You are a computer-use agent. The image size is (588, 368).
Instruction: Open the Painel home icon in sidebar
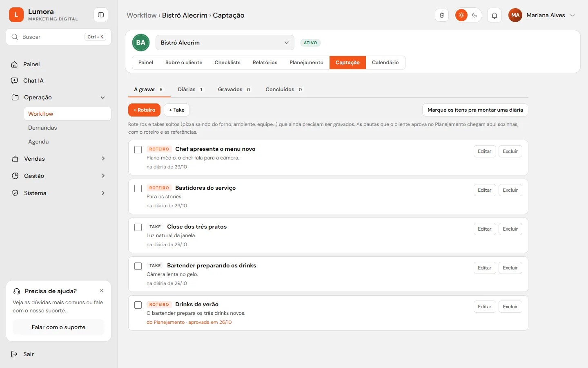tap(14, 64)
